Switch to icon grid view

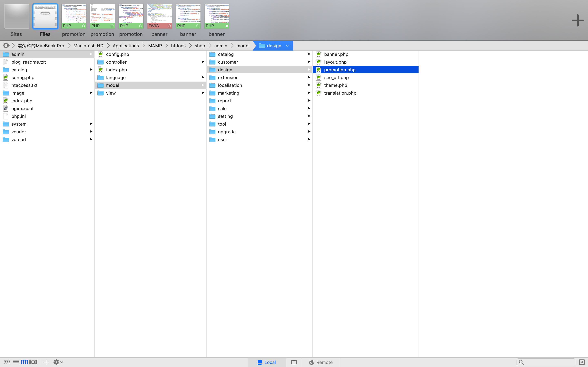point(7,362)
